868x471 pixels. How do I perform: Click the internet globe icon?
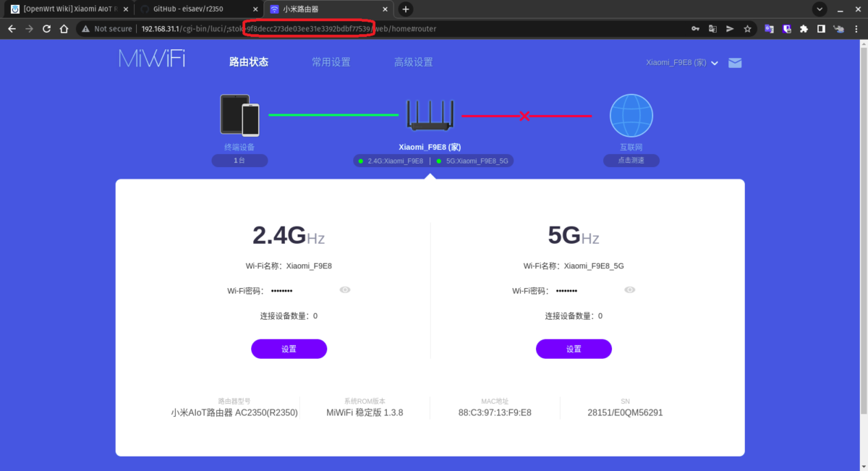(631, 116)
